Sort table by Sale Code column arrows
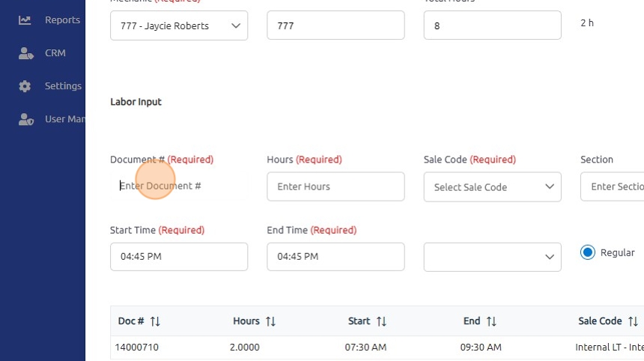The height and width of the screenshot is (361, 644). pos(633,321)
